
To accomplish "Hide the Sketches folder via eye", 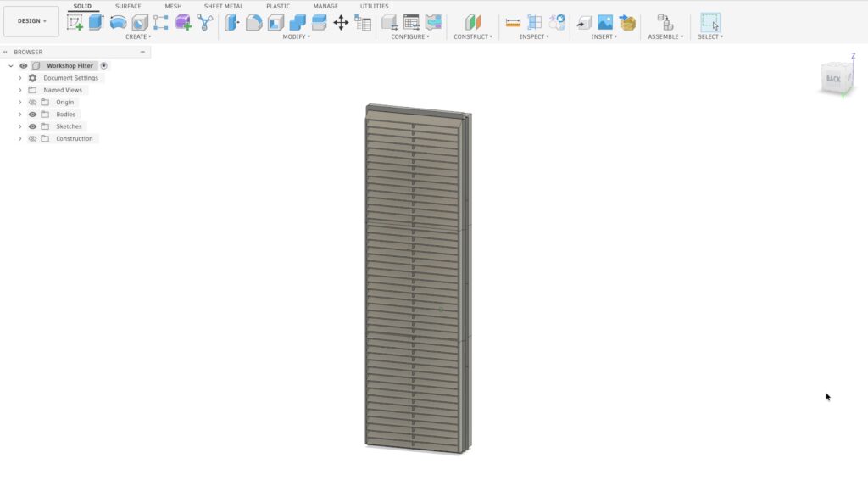I will [33, 127].
